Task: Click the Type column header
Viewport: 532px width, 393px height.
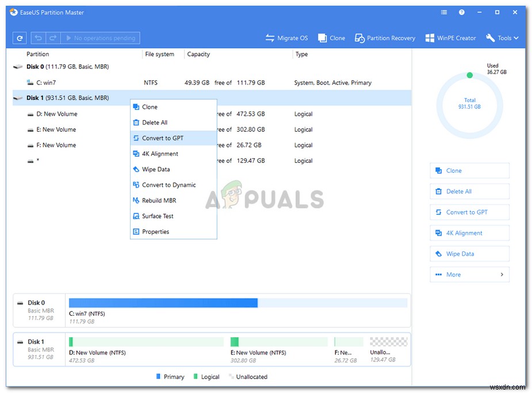Action: click(301, 54)
